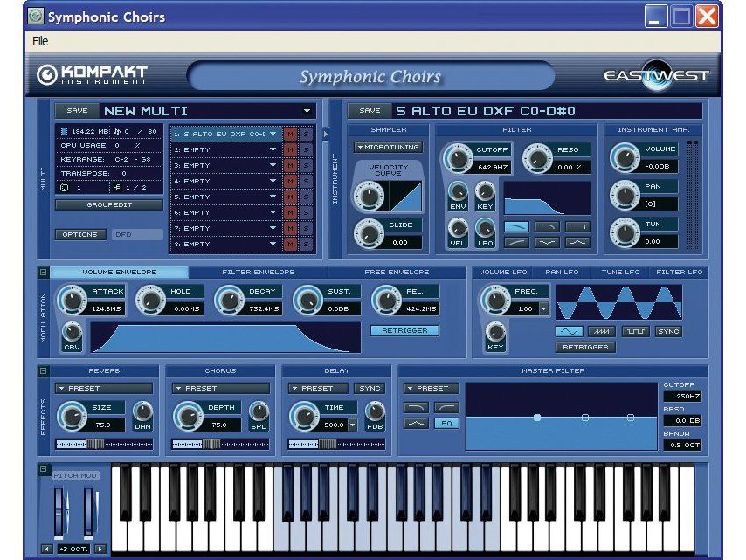
Task: Click the Delay level slider
Action: [336, 445]
